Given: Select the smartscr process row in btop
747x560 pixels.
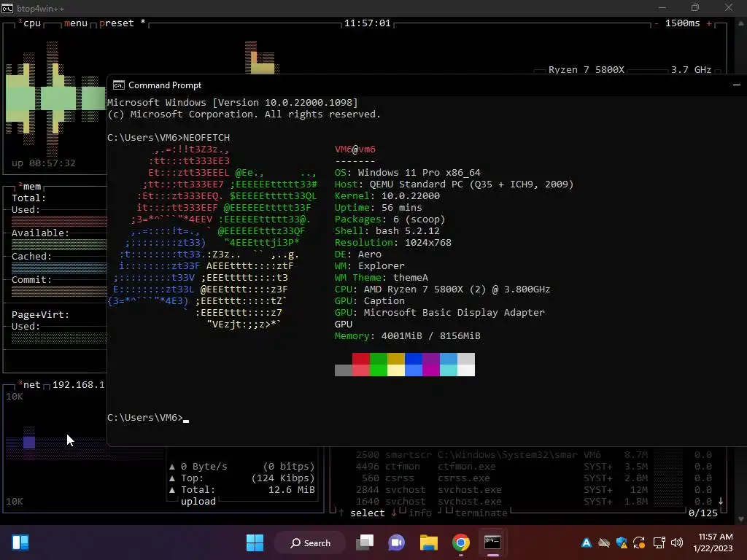Looking at the screenshot, I should (533, 455).
